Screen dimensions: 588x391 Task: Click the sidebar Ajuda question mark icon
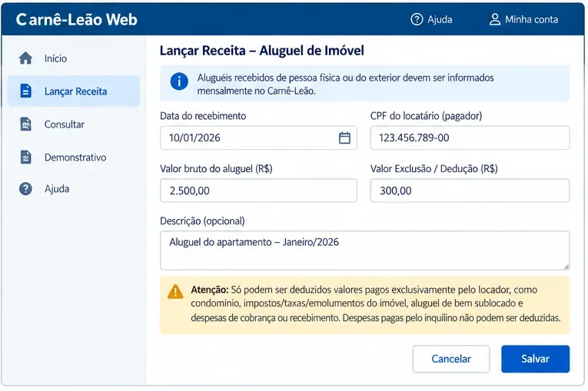(25, 188)
